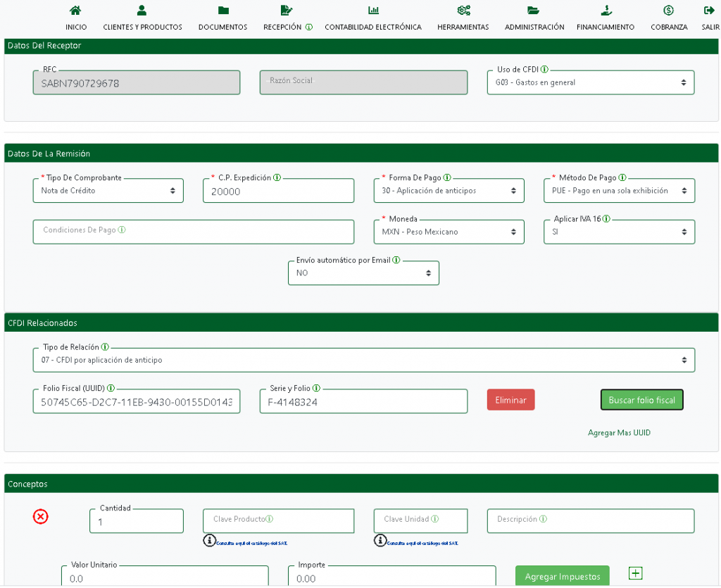Screen dimensions: 721x588
Task: Click the Herramientas gears icon
Action: (463, 11)
